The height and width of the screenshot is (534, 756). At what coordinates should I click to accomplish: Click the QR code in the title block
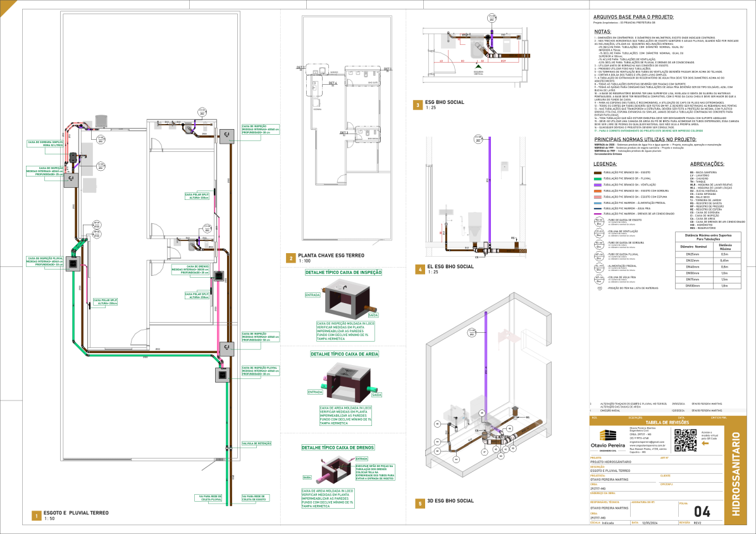[x=684, y=439]
